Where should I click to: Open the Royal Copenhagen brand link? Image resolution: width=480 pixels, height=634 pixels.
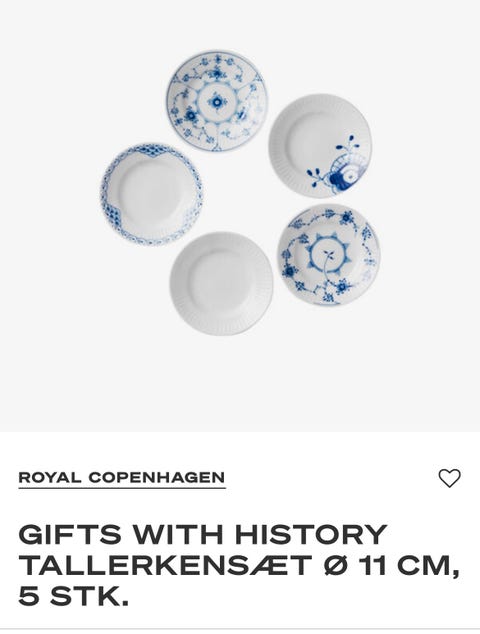(122, 478)
